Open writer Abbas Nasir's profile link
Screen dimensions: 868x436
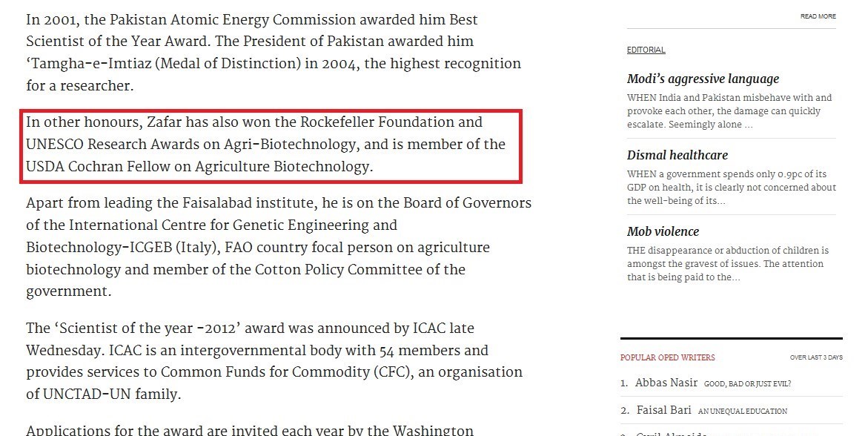[x=665, y=383]
